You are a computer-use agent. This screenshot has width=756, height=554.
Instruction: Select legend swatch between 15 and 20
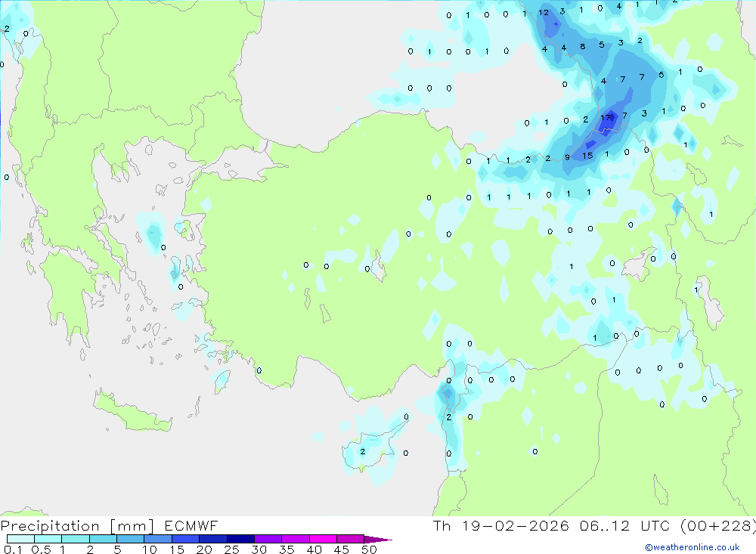point(186,539)
